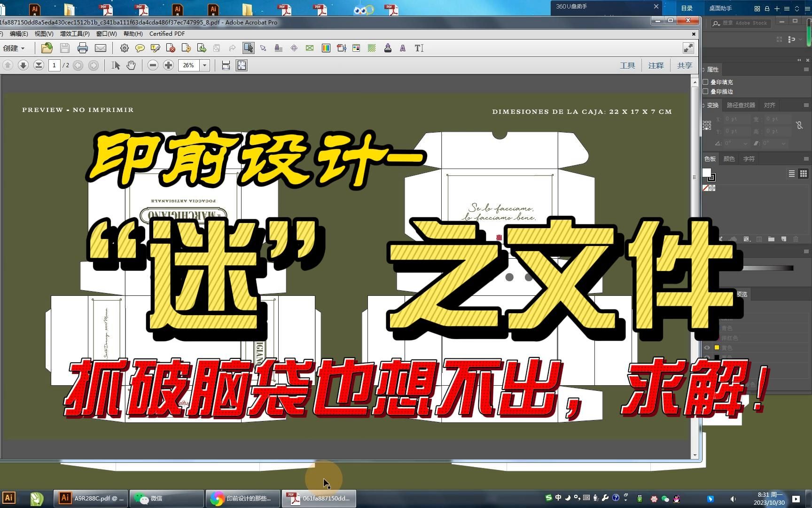Viewport: 812px width, 508px height.
Task: Select the active object selection tool
Action: coord(249,48)
